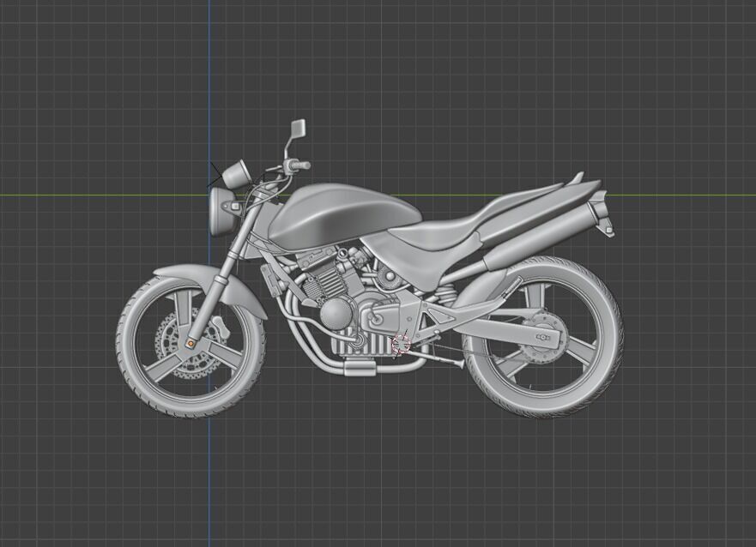756x547 pixels.
Task: Select the rear-view mirror
Action: tap(299, 128)
